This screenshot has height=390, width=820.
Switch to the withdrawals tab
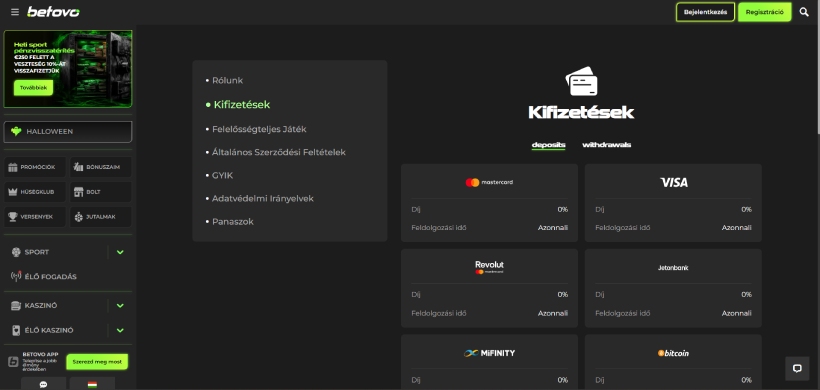(607, 145)
